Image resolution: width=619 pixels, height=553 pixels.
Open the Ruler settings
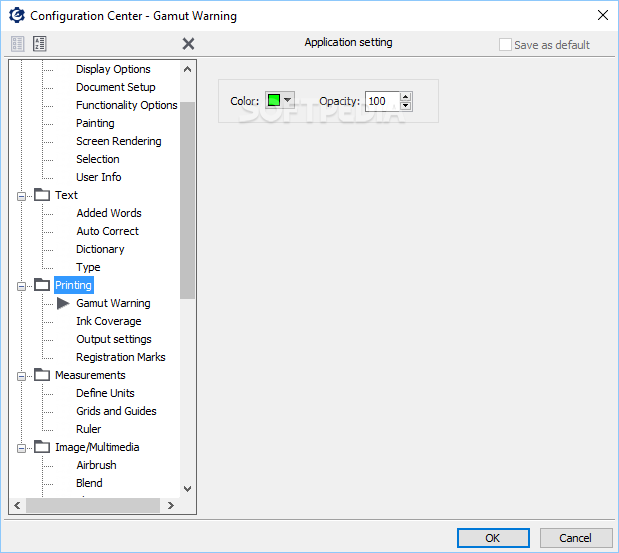tap(89, 429)
